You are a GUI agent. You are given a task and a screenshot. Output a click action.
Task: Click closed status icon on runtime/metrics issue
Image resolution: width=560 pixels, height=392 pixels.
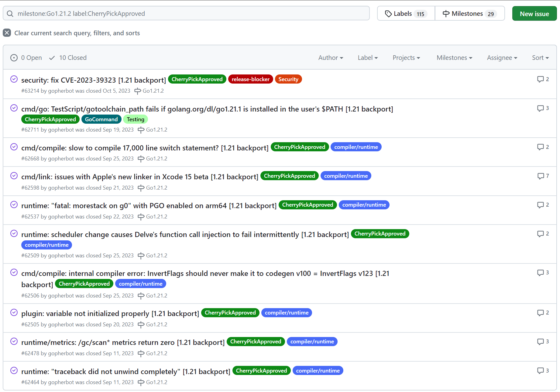tap(14, 342)
